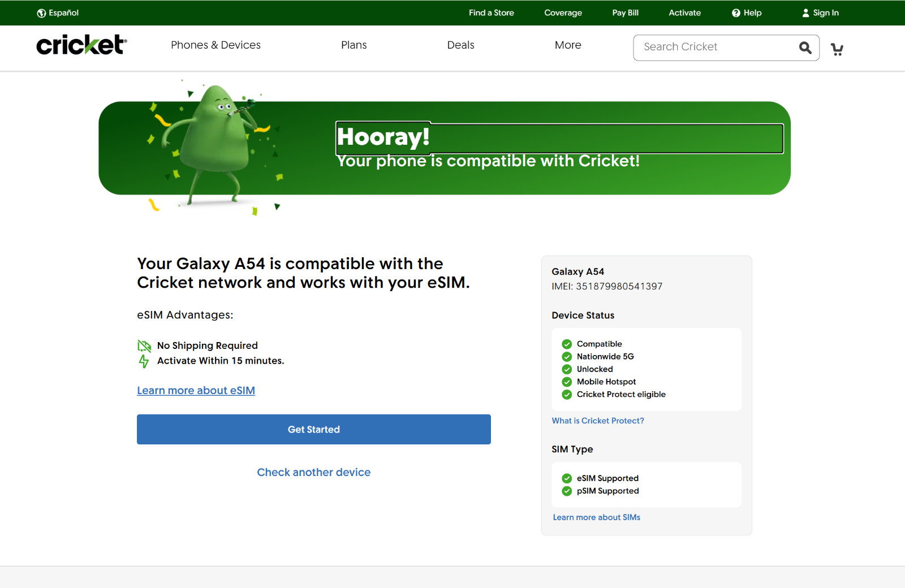The image size is (905, 588).
Task: Open the Plans menu
Action: (x=354, y=45)
